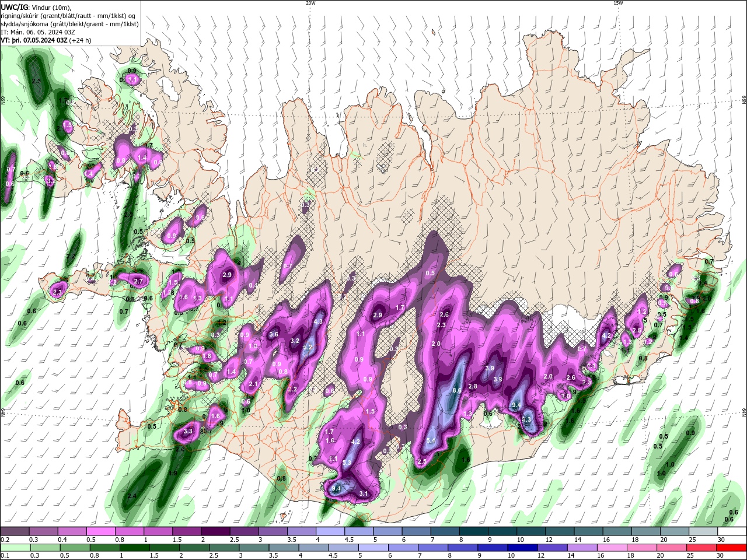
Task: Click the 15W longitude label at the top edge
Action: [618, 3]
